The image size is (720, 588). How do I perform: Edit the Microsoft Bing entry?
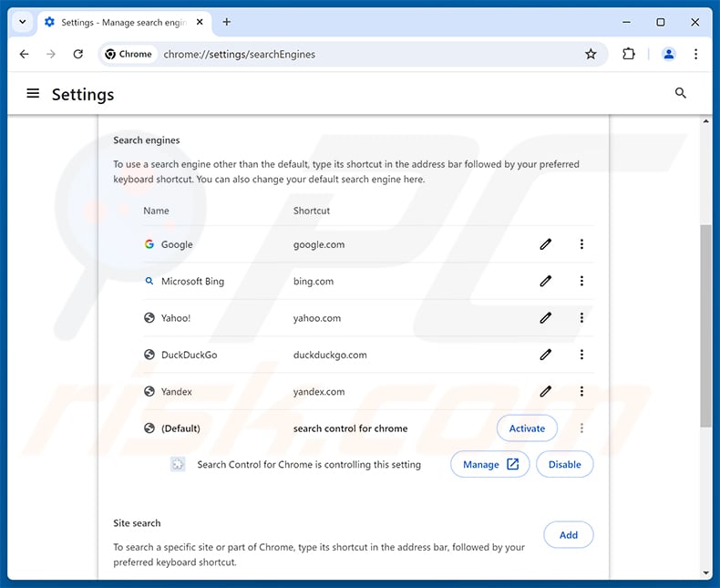point(546,281)
